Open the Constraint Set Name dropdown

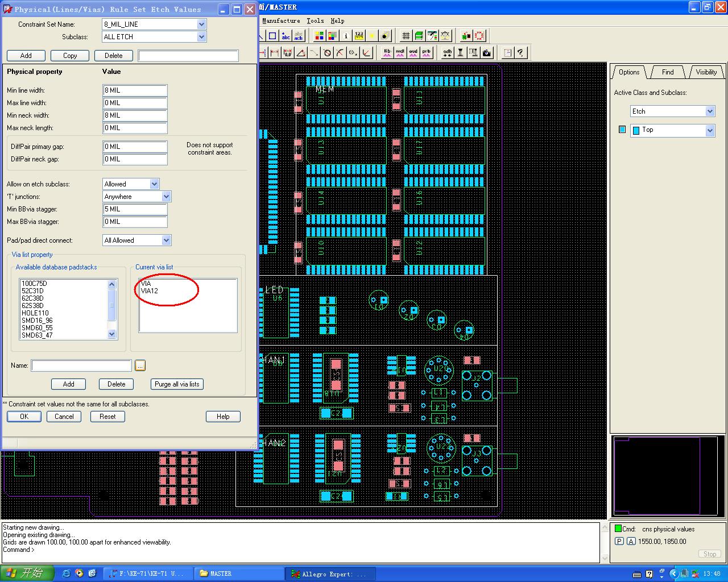201,24
